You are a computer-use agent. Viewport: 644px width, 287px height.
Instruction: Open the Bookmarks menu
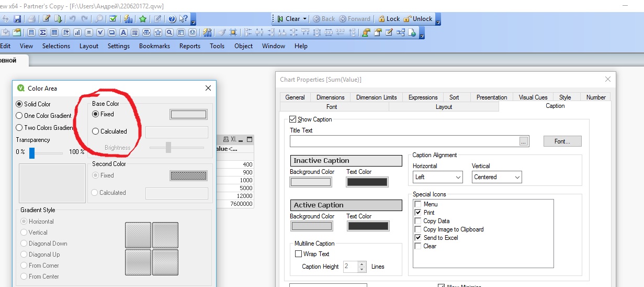point(154,46)
